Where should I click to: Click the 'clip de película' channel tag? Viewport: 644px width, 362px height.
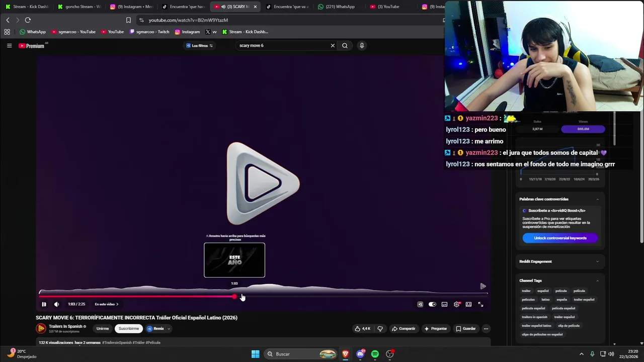[x=569, y=326]
